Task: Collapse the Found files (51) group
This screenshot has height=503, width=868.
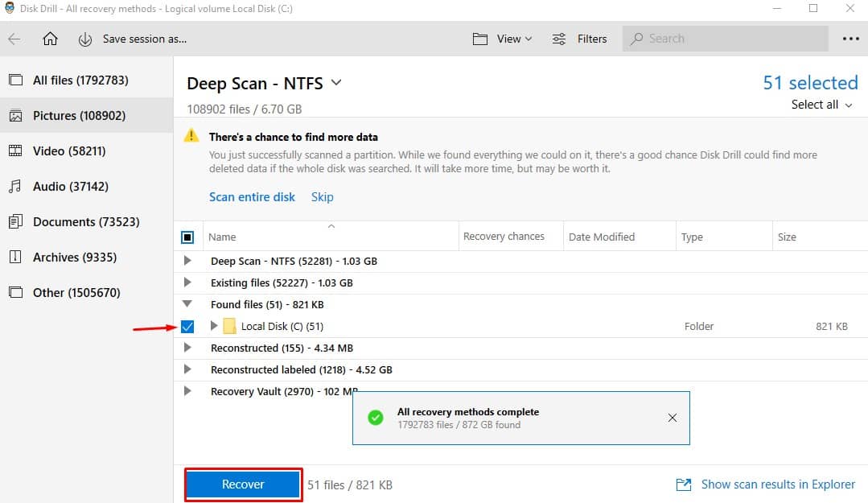Action: (x=187, y=304)
